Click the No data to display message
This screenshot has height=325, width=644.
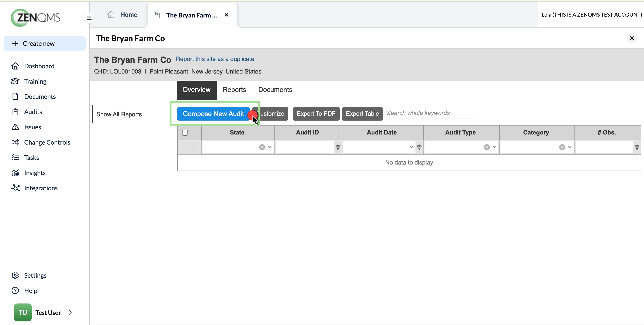pos(409,163)
